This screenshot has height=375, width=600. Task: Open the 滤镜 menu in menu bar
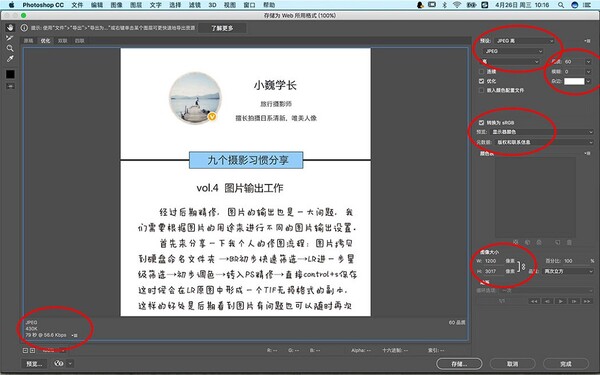point(195,5)
